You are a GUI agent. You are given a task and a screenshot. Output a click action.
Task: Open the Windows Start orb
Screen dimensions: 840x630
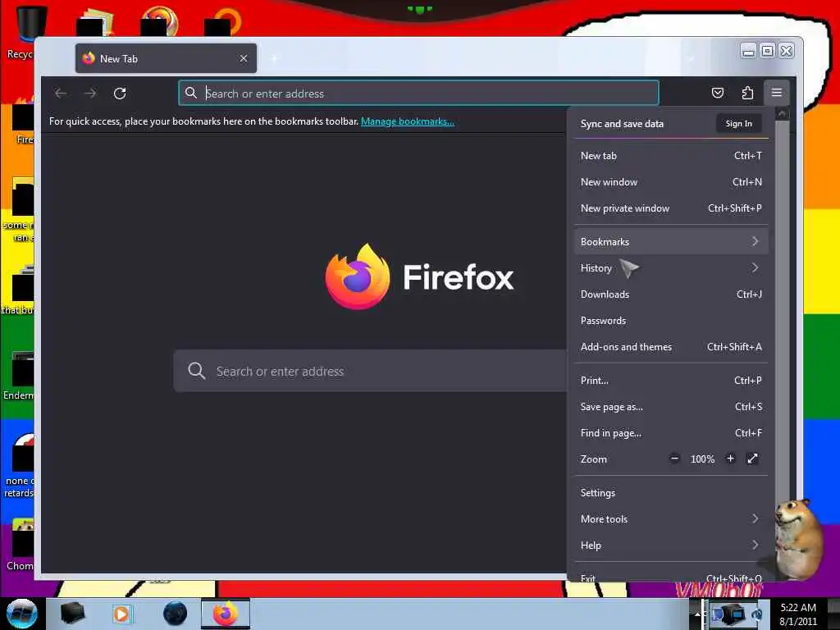[21, 614]
